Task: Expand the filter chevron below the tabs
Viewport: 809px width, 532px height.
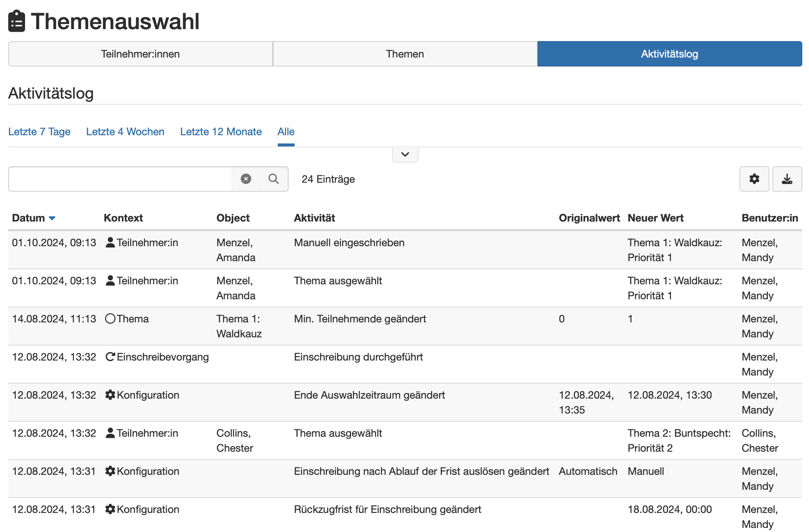Action: [405, 154]
